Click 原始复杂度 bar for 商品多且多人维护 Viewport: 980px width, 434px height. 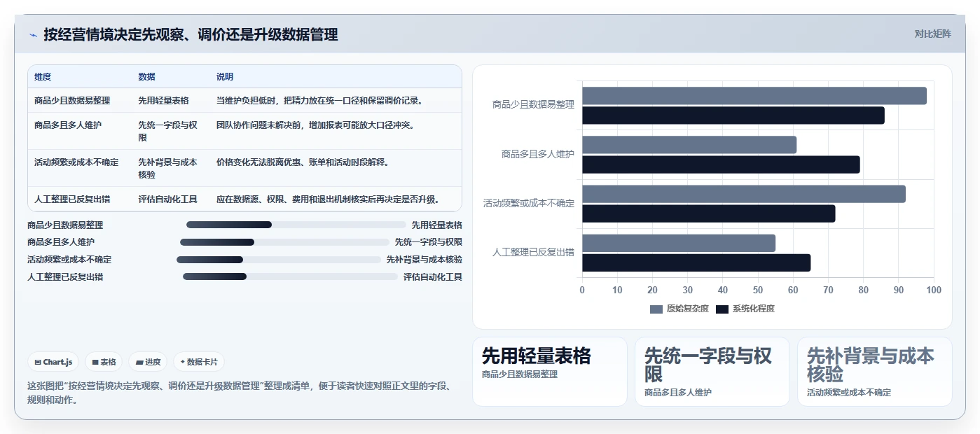pos(689,145)
